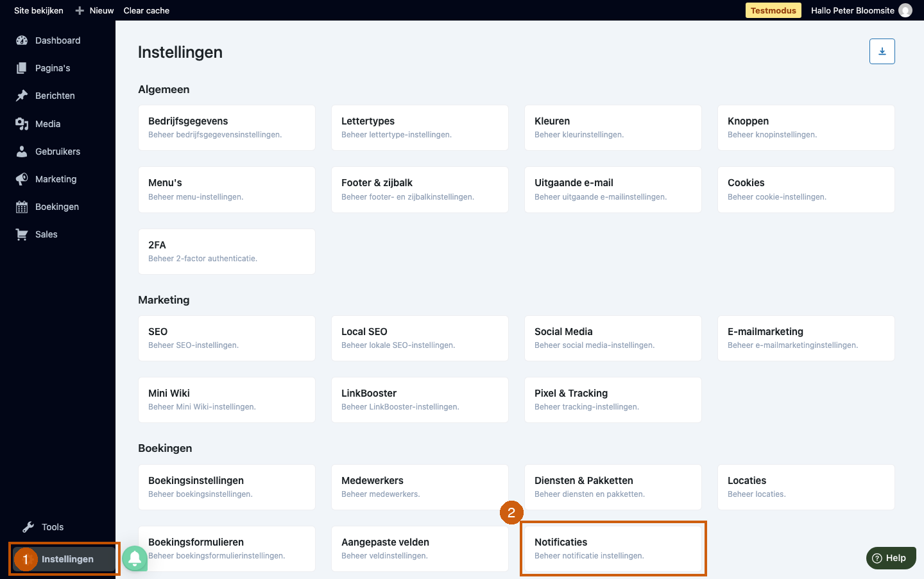924x579 pixels.
Task: Open the Bedrijfsgegevens settings card
Action: (x=227, y=128)
